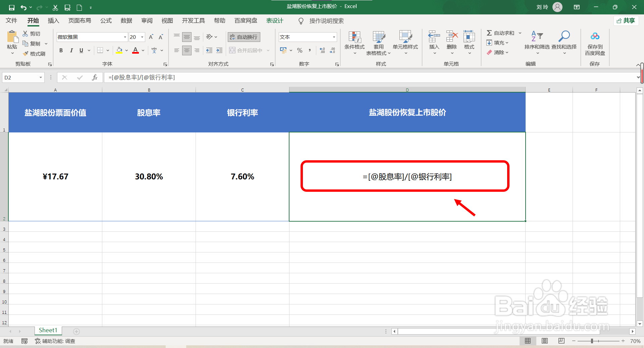The height and width of the screenshot is (348, 644).
Task: Switch to 插入 Insert tab
Action: tap(53, 21)
